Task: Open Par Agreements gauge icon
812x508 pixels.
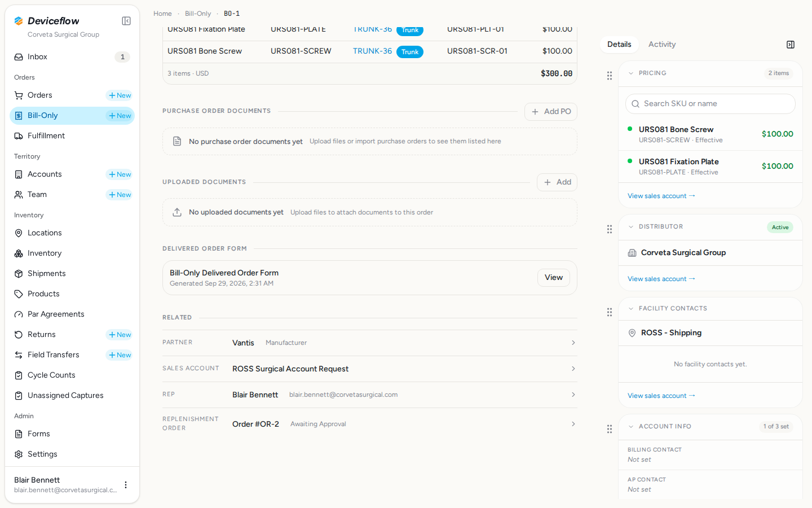Action: (19, 314)
